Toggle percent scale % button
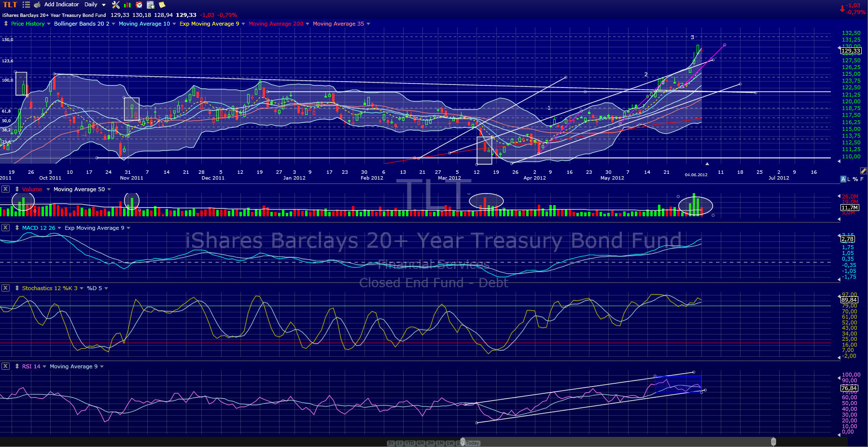Viewport: 868px width, 447px height. click(x=855, y=179)
